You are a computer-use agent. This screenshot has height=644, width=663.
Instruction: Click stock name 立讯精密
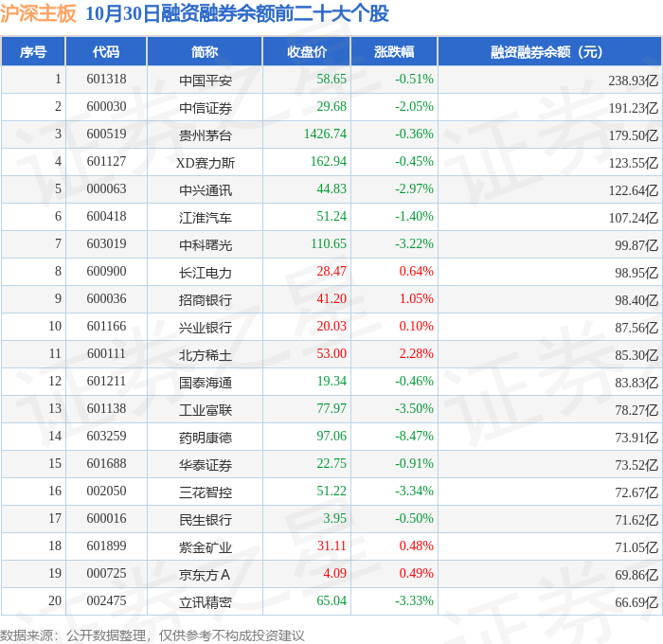pos(206,602)
